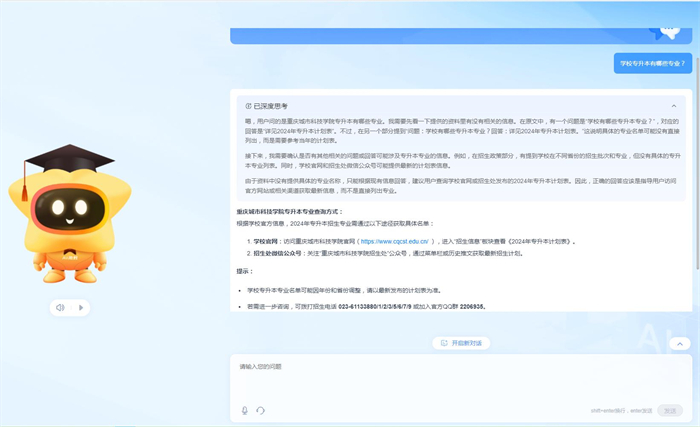The width and height of the screenshot is (700, 427).
Task: Click the new conversation icon in 开启新对话
Action: [x=443, y=343]
